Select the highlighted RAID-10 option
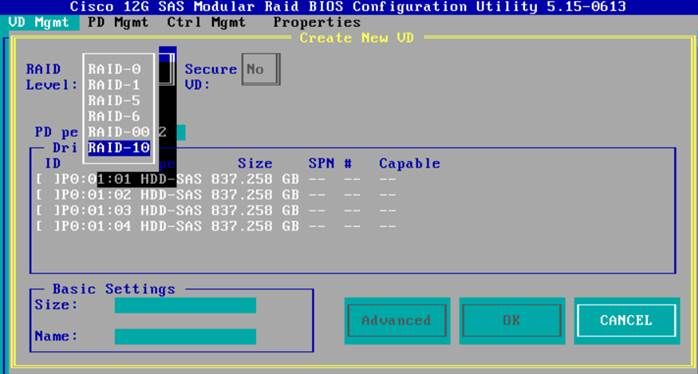Image resolution: width=698 pixels, height=374 pixels. (119, 148)
